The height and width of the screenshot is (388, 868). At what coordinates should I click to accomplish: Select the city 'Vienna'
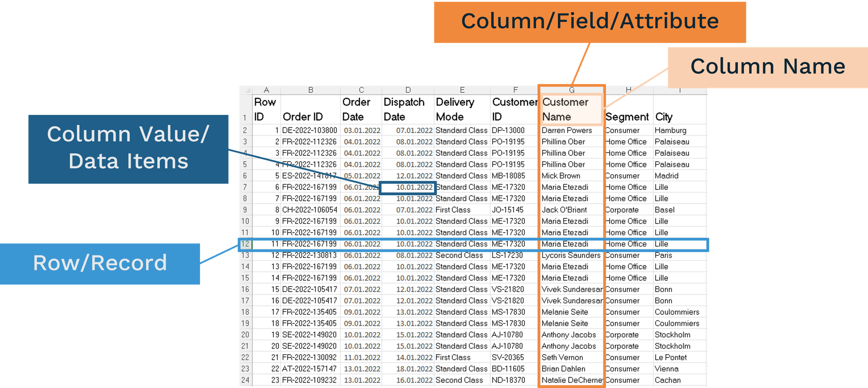pyautogui.click(x=680, y=369)
